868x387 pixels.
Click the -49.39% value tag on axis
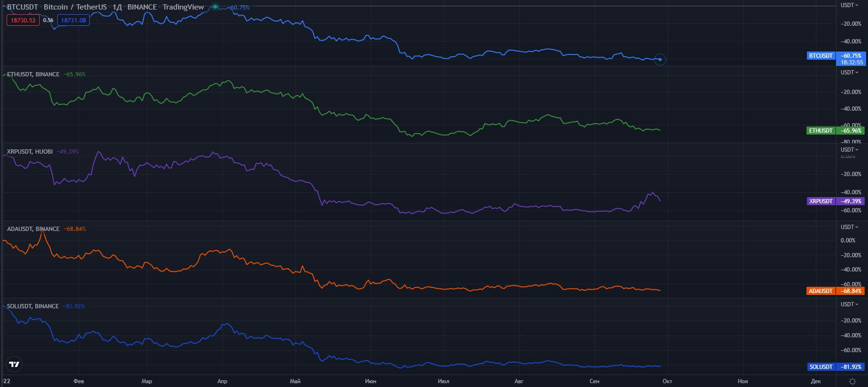[x=851, y=201]
